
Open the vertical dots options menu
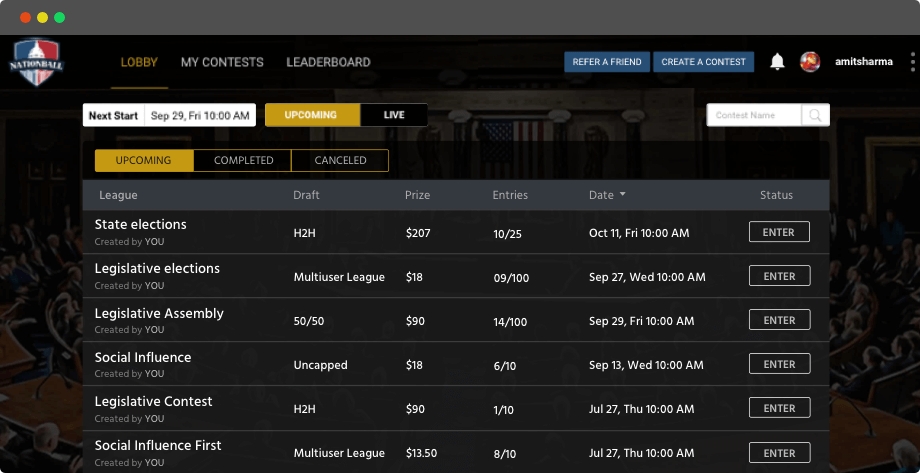tap(913, 62)
